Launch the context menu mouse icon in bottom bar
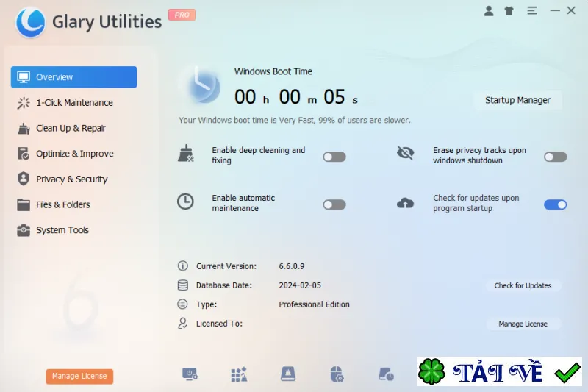Viewport: 588px width, 392px height. pos(337,374)
